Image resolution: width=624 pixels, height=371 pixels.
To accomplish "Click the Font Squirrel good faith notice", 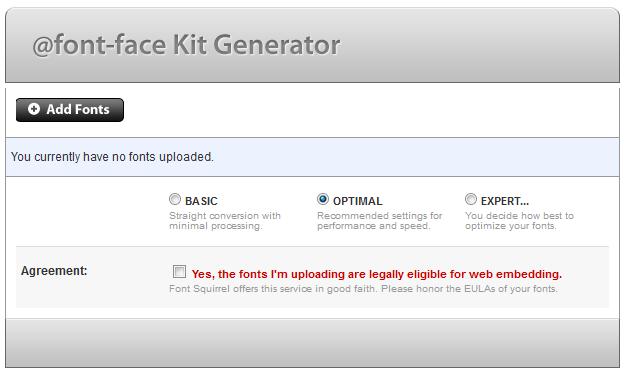I will click(363, 289).
